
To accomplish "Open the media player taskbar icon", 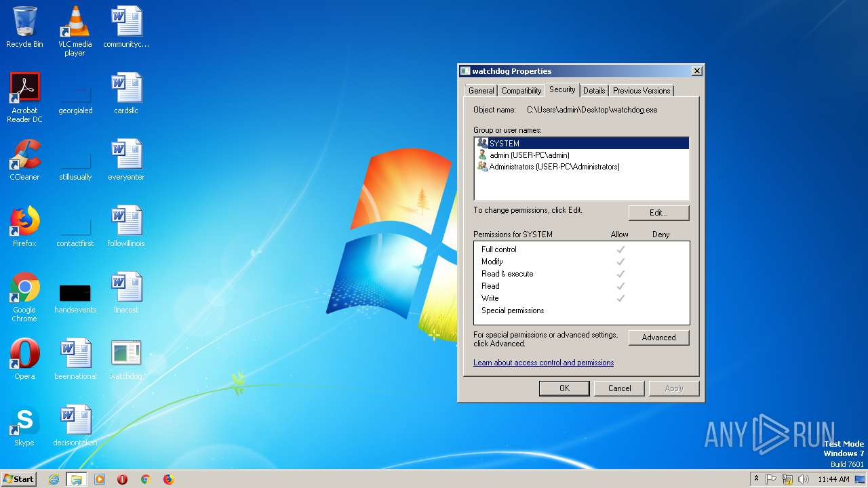I will (x=100, y=479).
